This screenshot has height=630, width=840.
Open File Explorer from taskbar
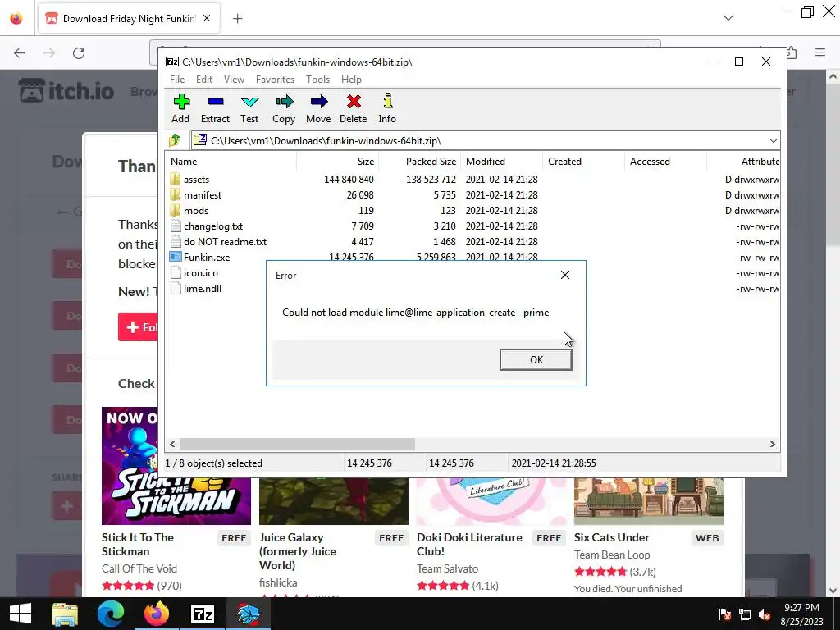point(65,614)
